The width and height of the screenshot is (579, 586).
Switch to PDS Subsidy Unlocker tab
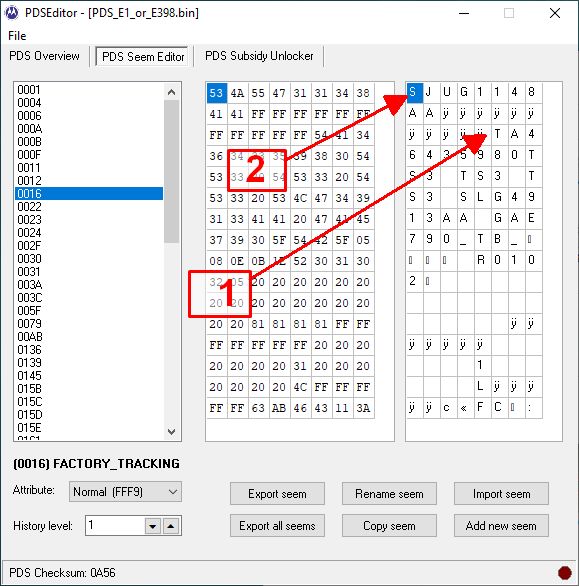259,56
